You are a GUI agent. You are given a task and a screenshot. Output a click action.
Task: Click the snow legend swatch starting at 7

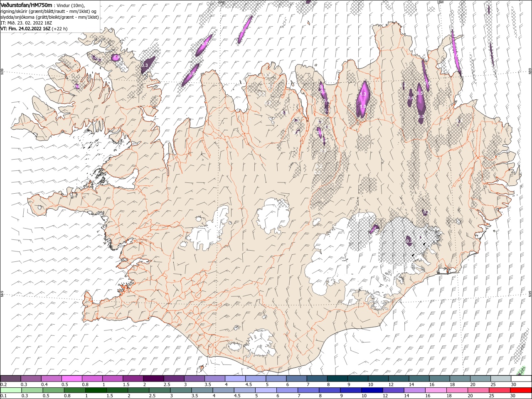pos(317,378)
